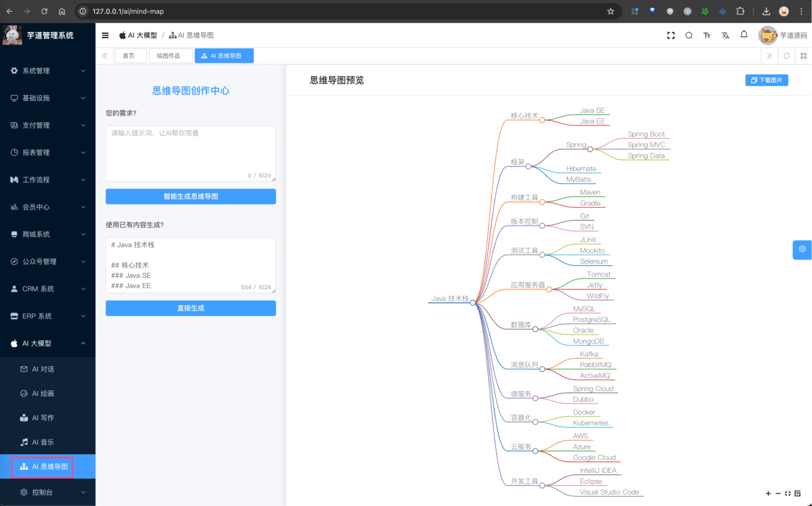This screenshot has width=812, height=506.
Task: Click the prompt input textarea
Action: [x=190, y=153]
